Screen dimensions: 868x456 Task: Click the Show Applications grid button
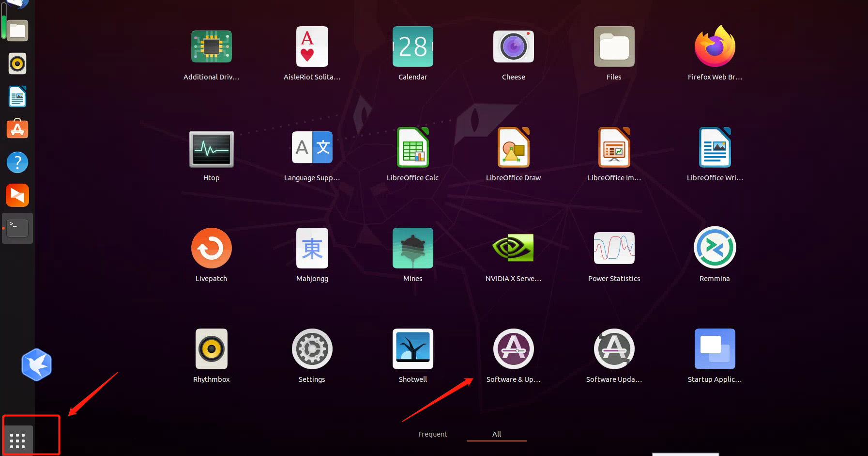pos(17,440)
